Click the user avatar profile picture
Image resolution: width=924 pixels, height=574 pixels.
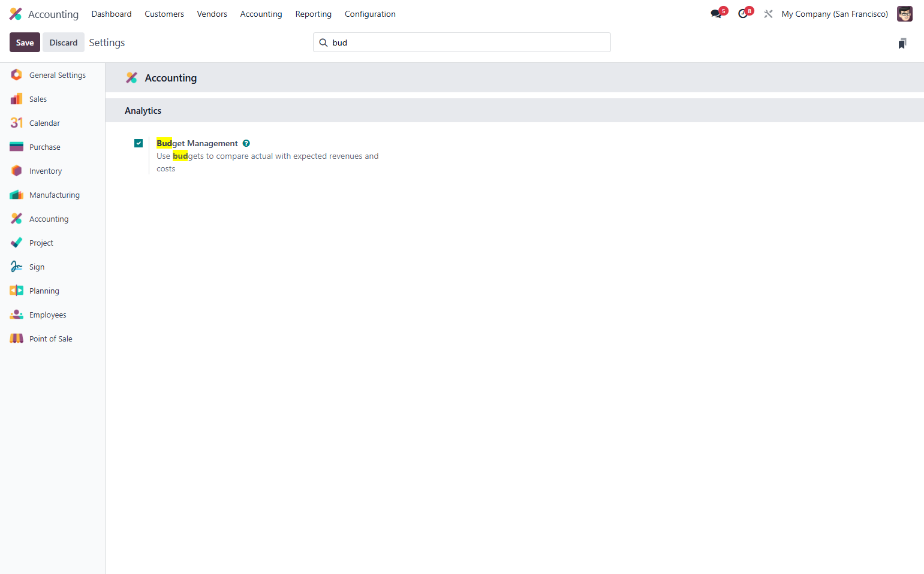[x=905, y=14]
